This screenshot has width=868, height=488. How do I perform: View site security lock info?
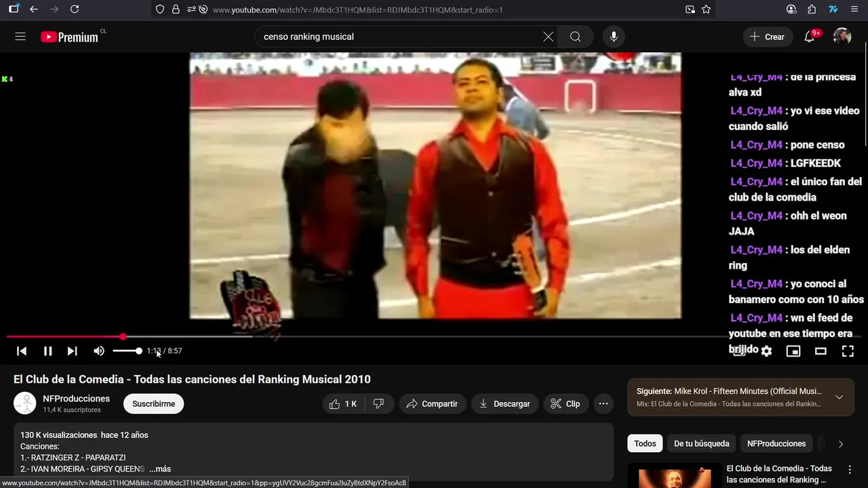click(176, 9)
